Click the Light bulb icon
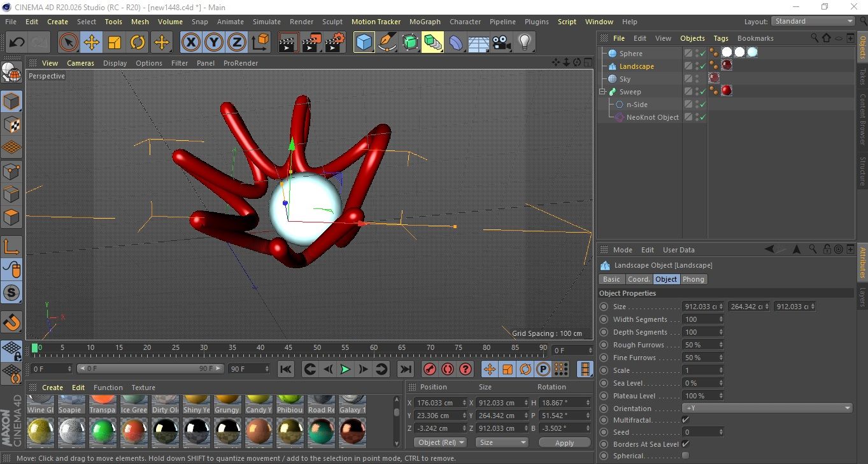 (524, 43)
